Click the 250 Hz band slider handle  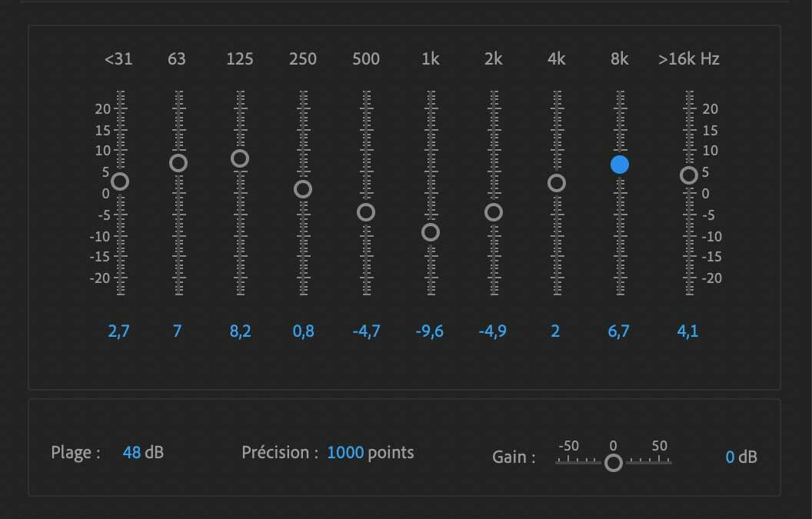(303, 189)
